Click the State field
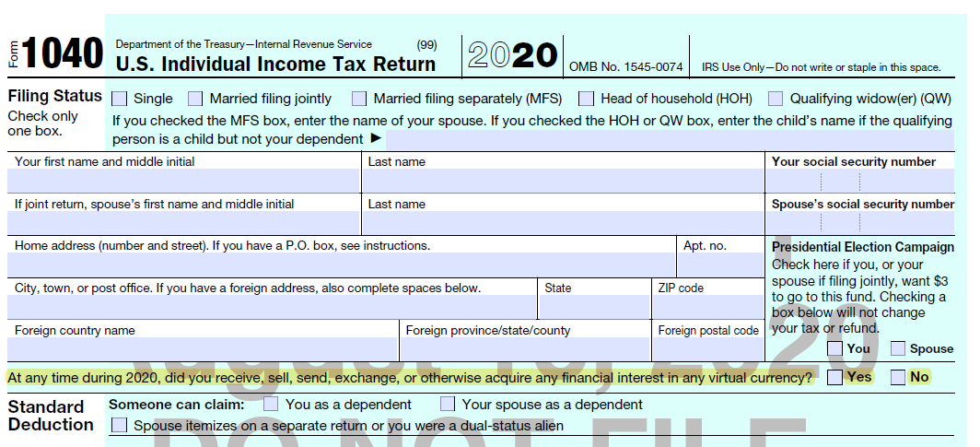The width and height of the screenshot is (980, 447). click(x=594, y=307)
